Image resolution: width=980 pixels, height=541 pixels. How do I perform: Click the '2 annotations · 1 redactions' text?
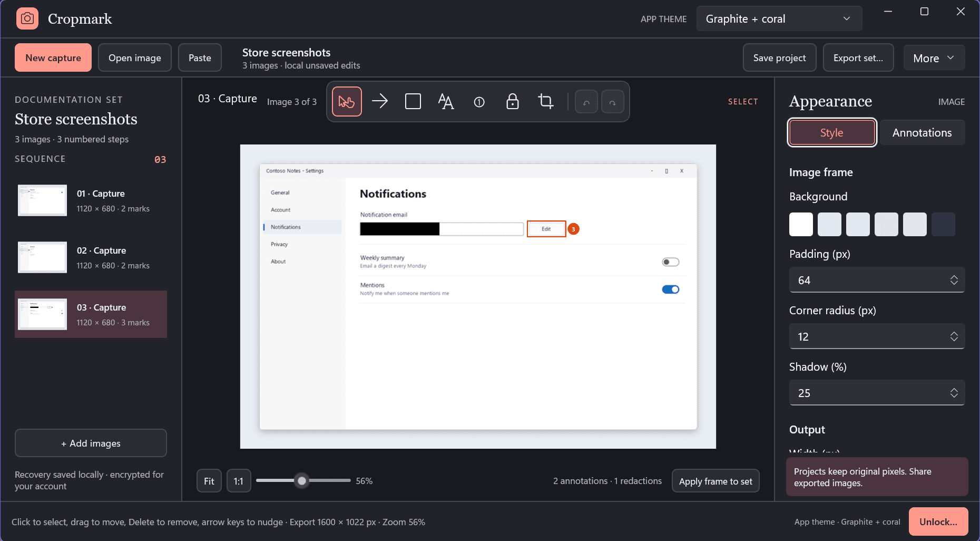coord(607,481)
